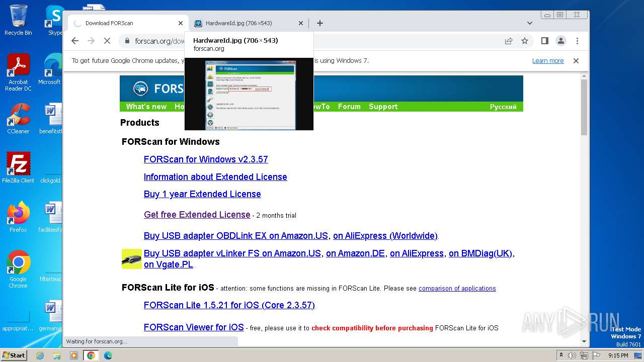Screen dimensions: 644x362
Task: Open the What's new menu
Action: tap(146, 107)
